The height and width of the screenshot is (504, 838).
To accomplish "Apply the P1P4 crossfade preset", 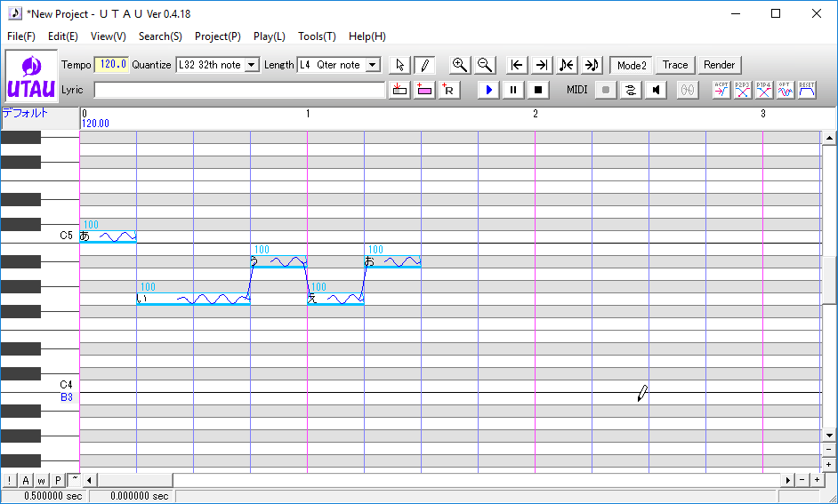I will coord(763,90).
